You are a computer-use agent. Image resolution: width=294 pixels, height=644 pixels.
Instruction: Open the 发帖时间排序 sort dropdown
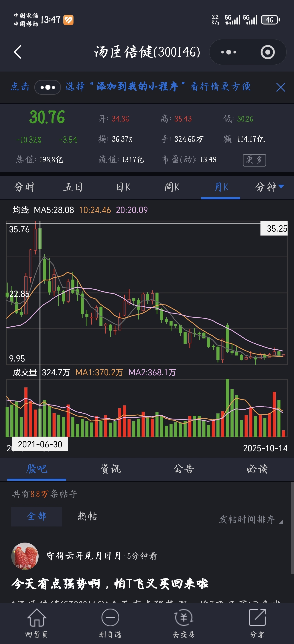[x=251, y=520]
